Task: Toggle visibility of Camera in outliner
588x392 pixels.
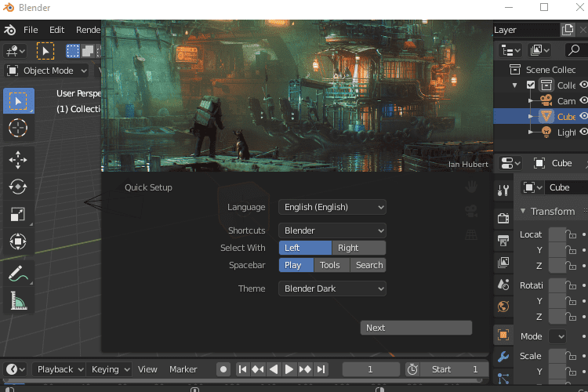Action: (x=583, y=100)
